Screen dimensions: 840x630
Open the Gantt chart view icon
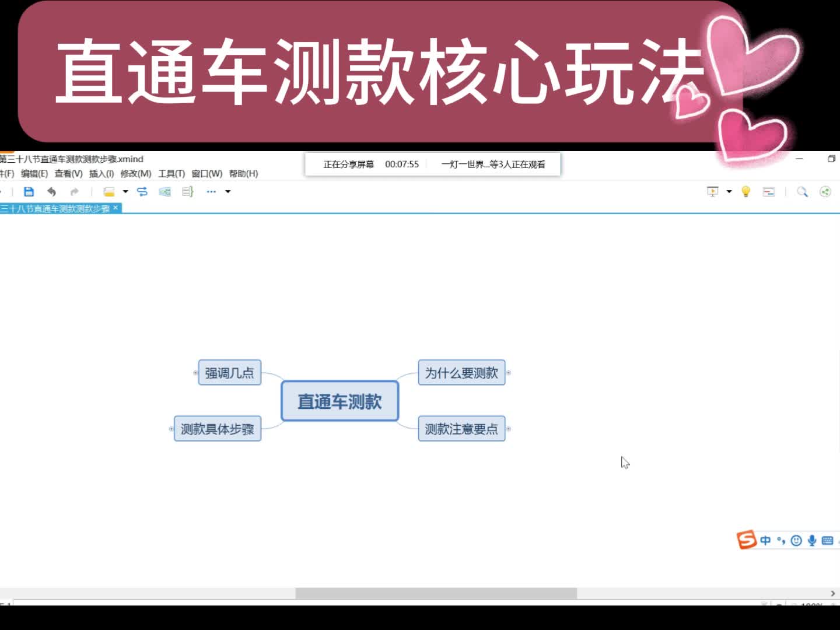click(769, 192)
